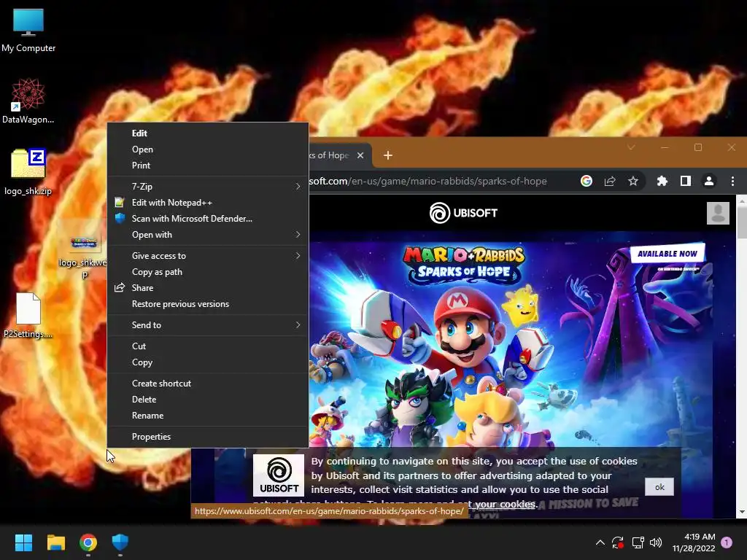Click the Chrome address bar URL
Screen dimensions: 747x560
tap(427, 182)
